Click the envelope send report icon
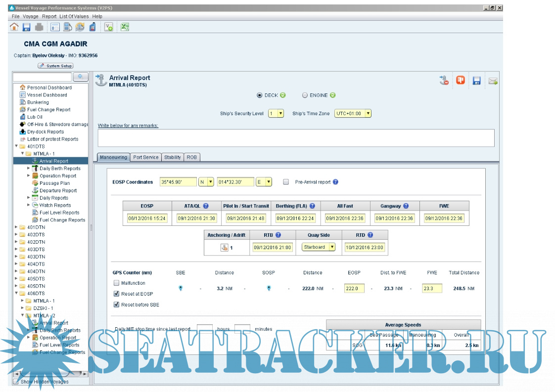The width and height of the screenshot is (555, 392). [x=493, y=81]
